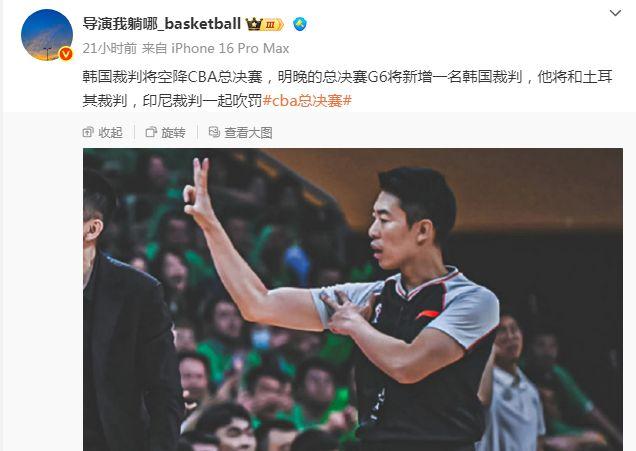Screen dimensions: 636x451
Task: Open the #cba总决赛# hashtag topic
Action: click(x=307, y=101)
